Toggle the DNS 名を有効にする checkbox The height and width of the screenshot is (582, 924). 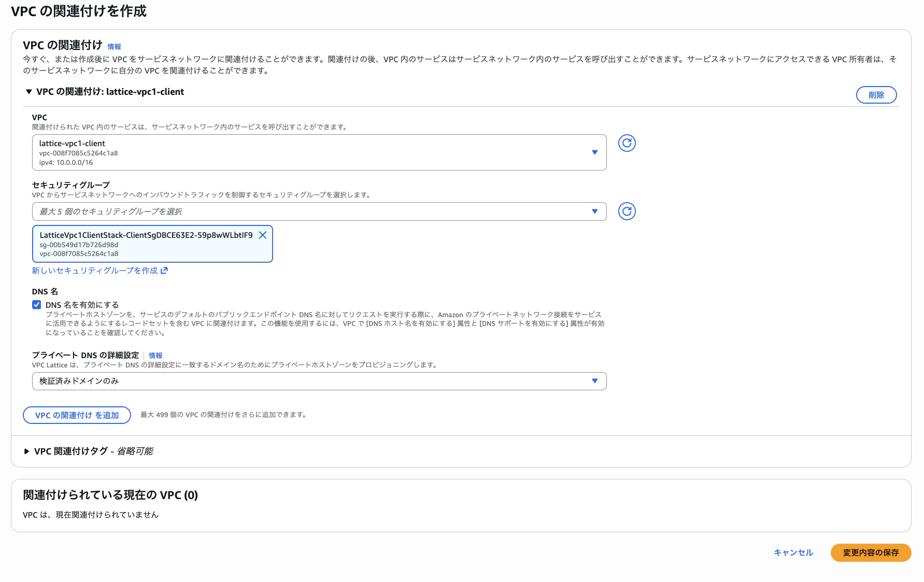pos(37,305)
